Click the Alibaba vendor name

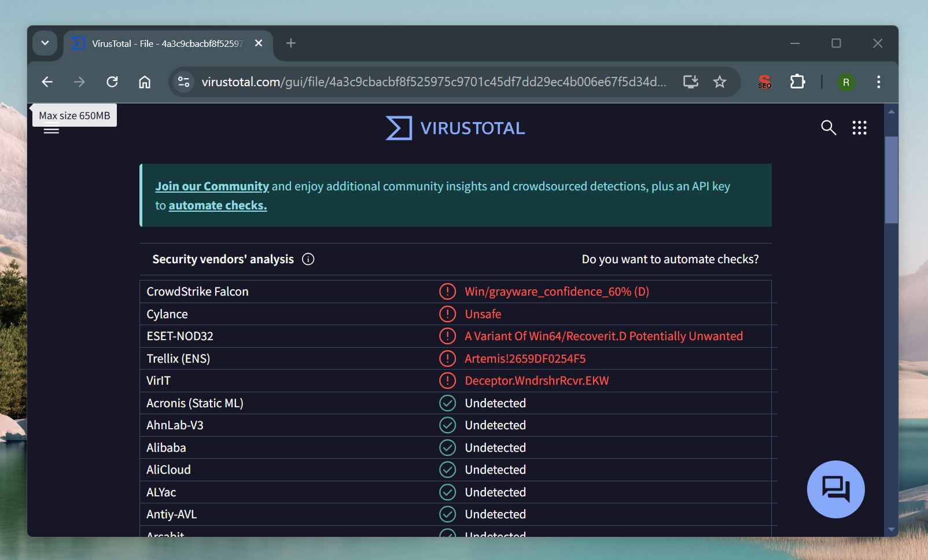click(166, 448)
